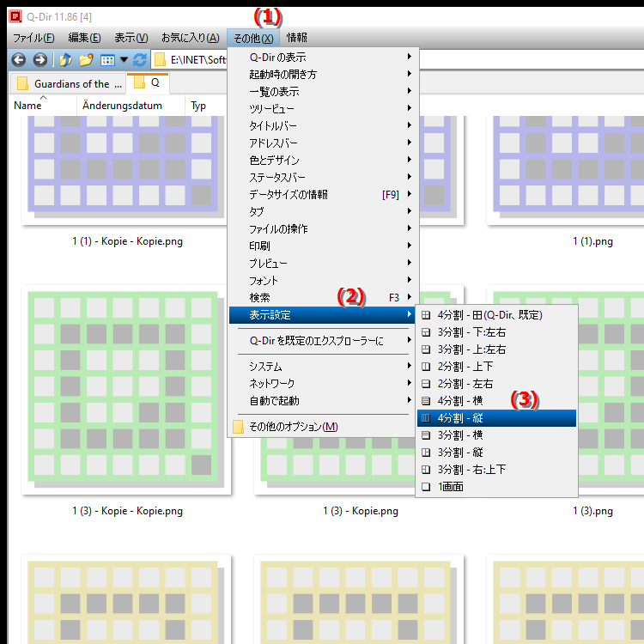Click the new folder star icon
Screen dimensions: 644x644
tap(86, 60)
